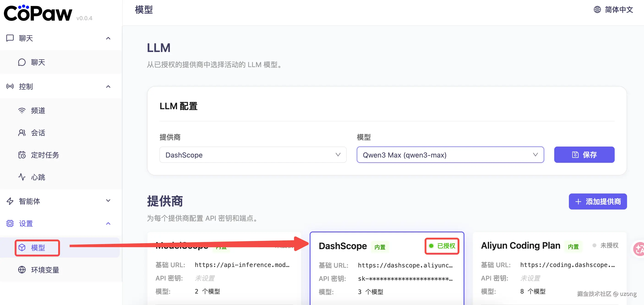Click the CoPaw logo
Image resolution: width=644 pixels, height=305 pixels.
(x=38, y=13)
